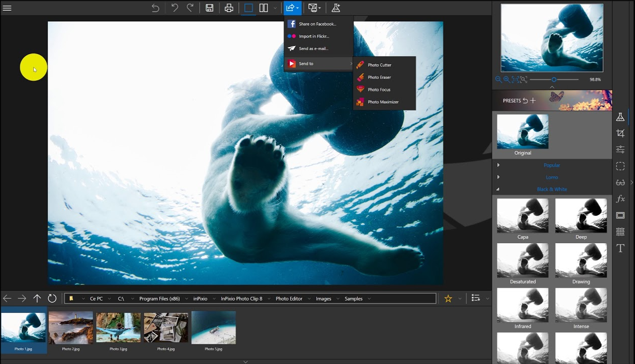Click the zoom level slider handle
Viewport: 635px width, 364px height.
point(554,79)
